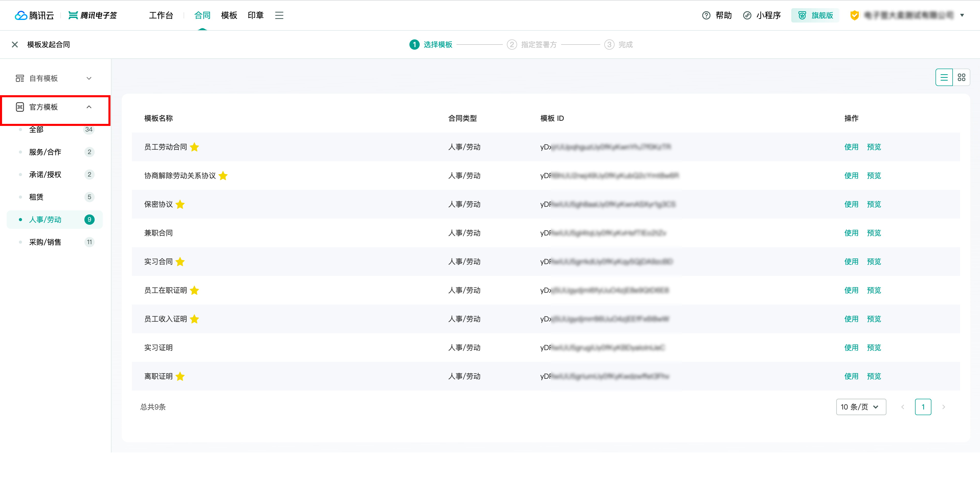Click the 模板名称 column header
980x496 pixels.
point(158,118)
